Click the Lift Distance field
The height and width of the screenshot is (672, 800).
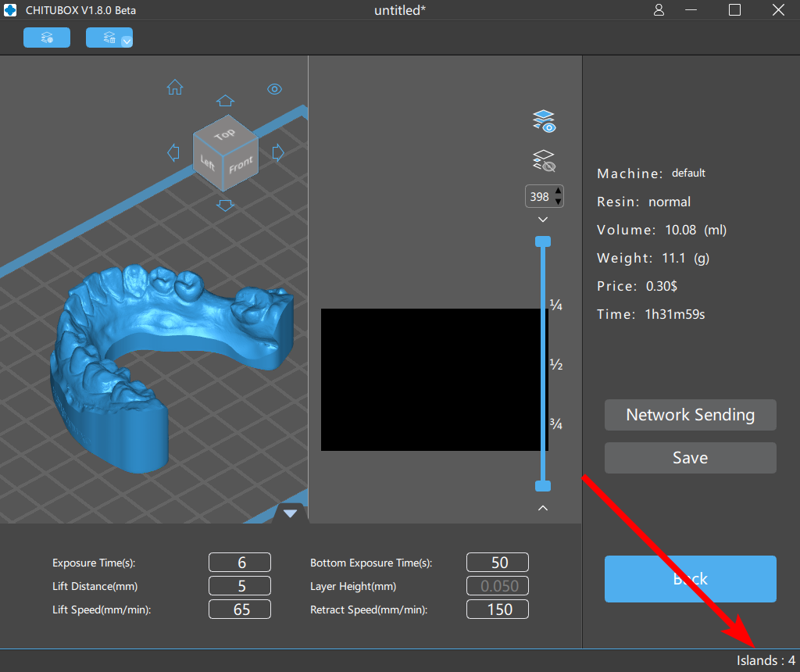pos(240,586)
